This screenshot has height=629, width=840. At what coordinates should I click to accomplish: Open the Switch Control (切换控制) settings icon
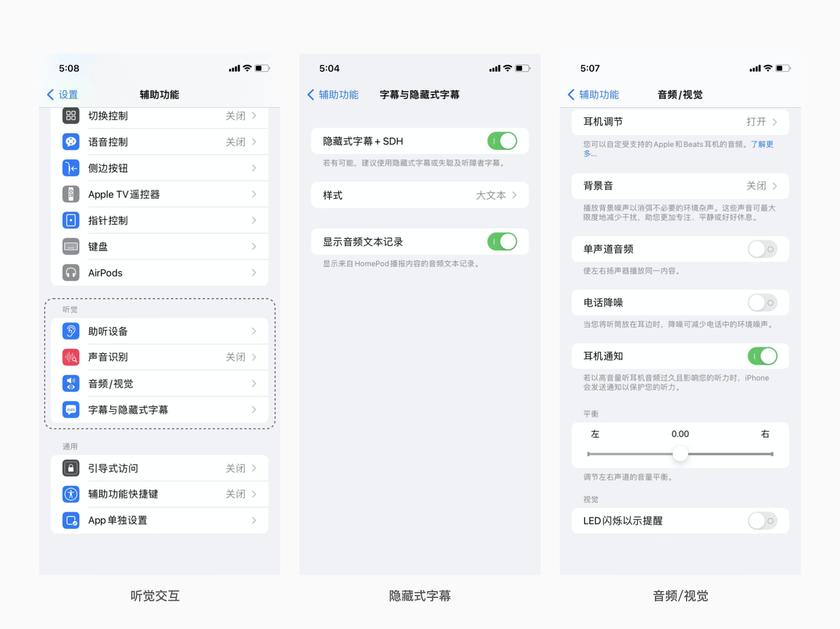coord(71,116)
